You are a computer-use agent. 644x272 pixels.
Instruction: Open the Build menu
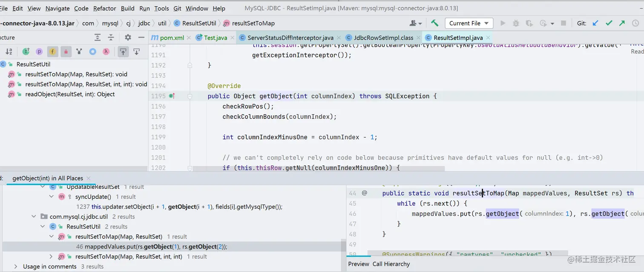128,8
